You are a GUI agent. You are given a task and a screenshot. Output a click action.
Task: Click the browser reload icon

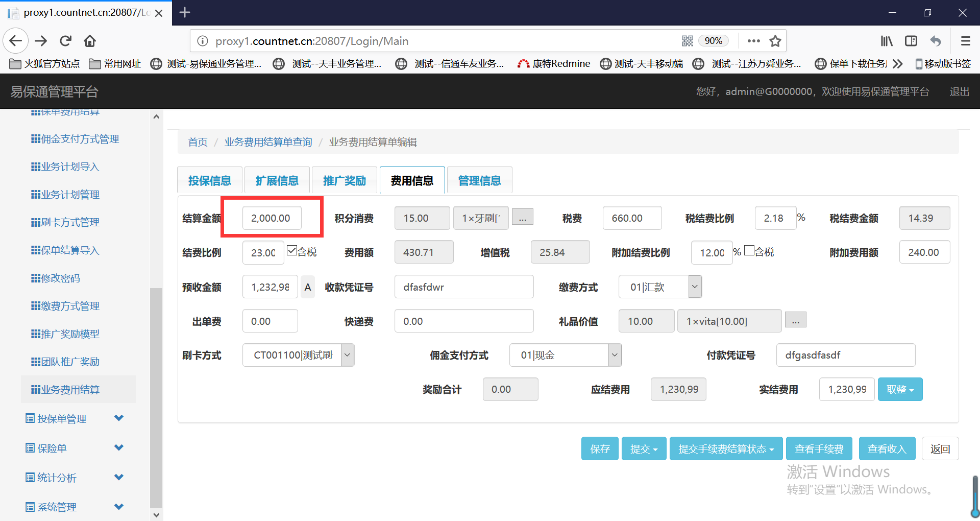65,41
